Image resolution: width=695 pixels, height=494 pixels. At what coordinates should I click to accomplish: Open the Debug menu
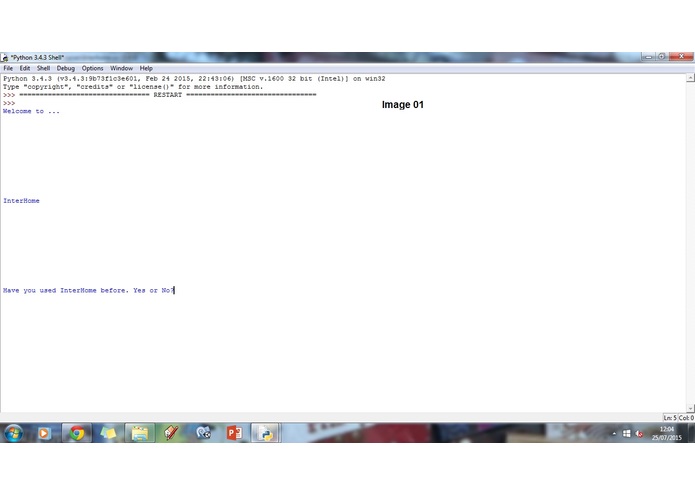(x=66, y=68)
